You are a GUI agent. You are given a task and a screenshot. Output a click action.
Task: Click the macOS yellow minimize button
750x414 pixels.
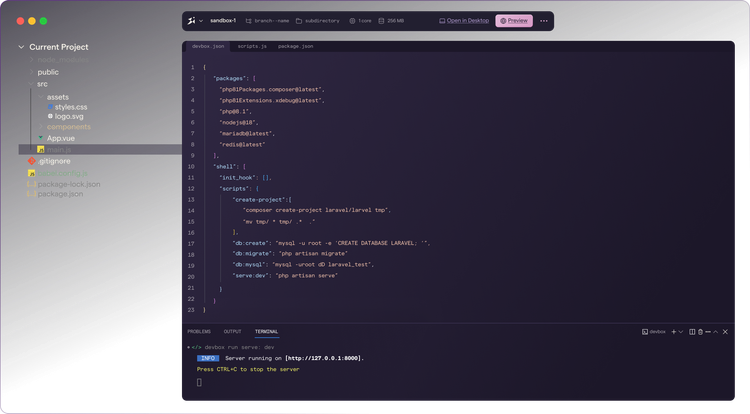pyautogui.click(x=32, y=21)
